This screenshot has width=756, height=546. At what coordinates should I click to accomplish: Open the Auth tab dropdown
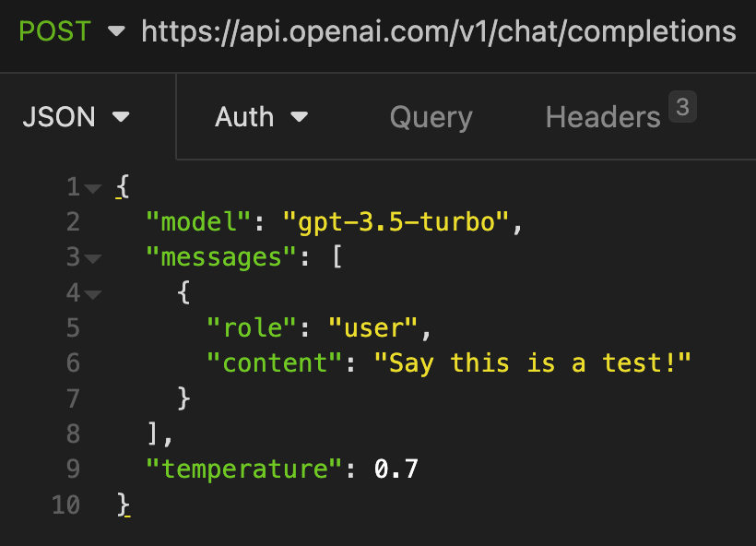pyautogui.click(x=261, y=117)
